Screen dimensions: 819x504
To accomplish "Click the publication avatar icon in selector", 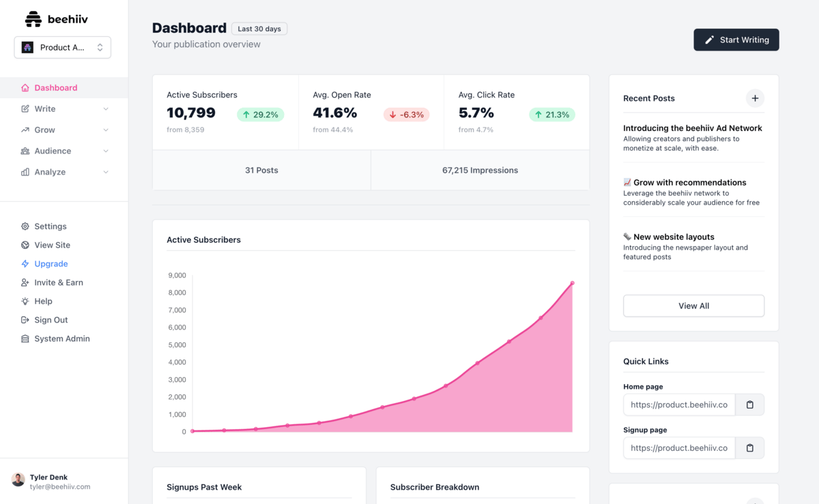I will (27, 48).
